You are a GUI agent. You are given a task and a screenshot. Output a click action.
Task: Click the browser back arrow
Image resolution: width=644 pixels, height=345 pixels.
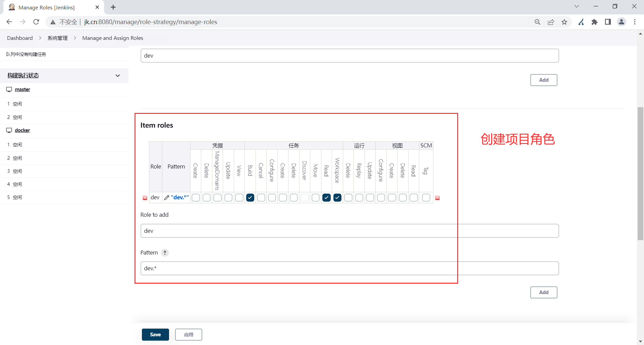(x=9, y=22)
